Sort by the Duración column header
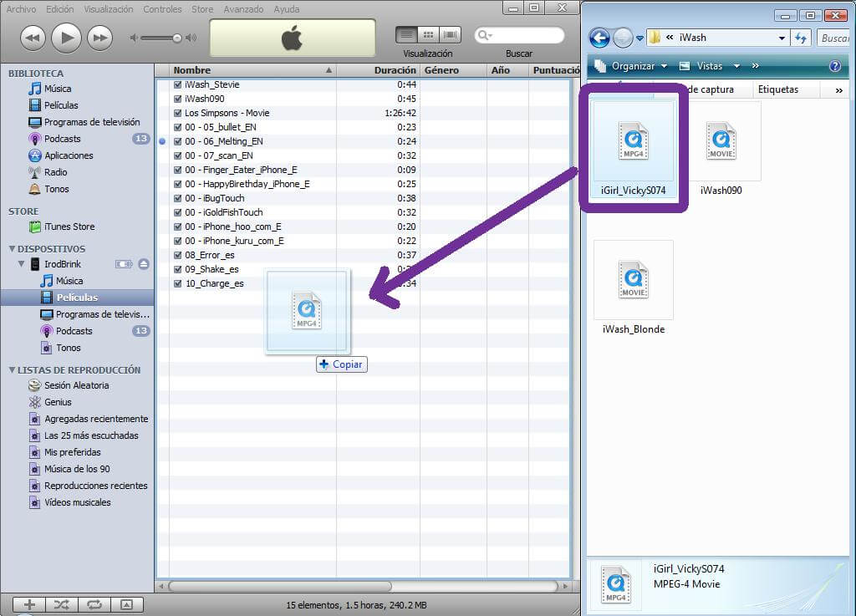 pos(378,70)
